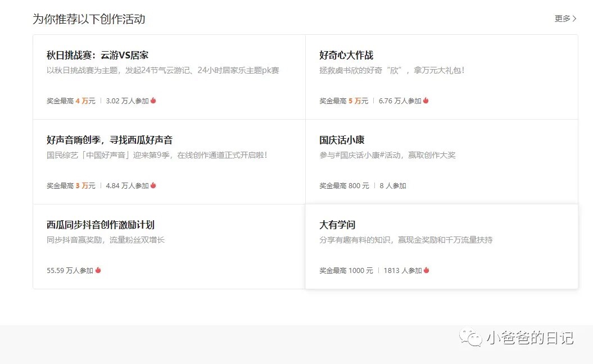Click the 奖金最高 800 元 prize text

[344, 185]
